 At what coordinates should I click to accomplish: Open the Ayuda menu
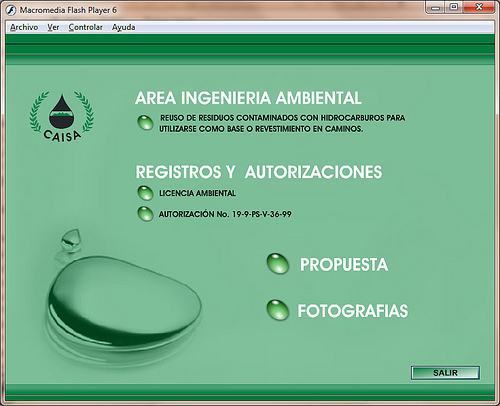pos(124,27)
